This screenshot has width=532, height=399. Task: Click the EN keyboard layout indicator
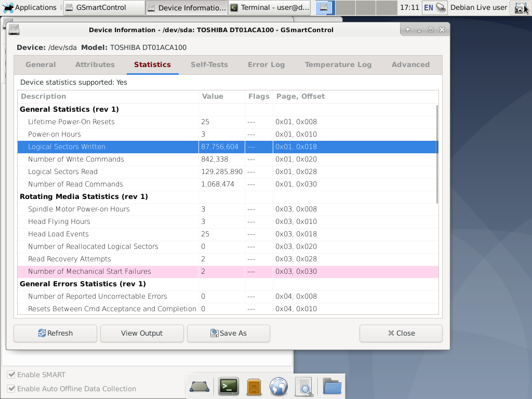tap(429, 7)
